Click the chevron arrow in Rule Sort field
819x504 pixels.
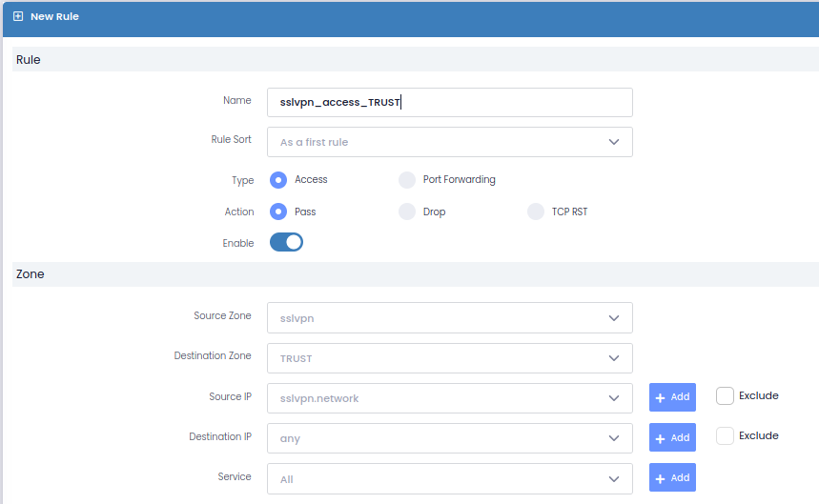[614, 142]
